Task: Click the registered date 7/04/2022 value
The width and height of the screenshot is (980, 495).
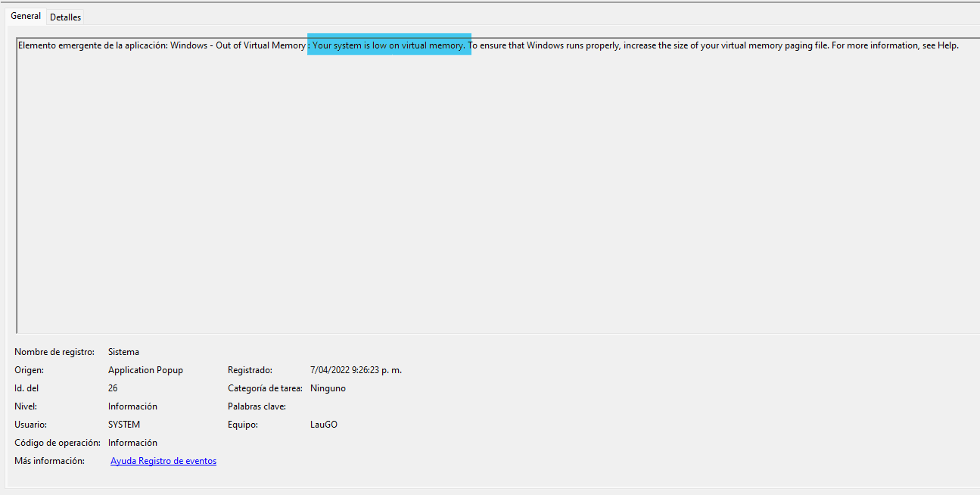Action: [x=356, y=370]
